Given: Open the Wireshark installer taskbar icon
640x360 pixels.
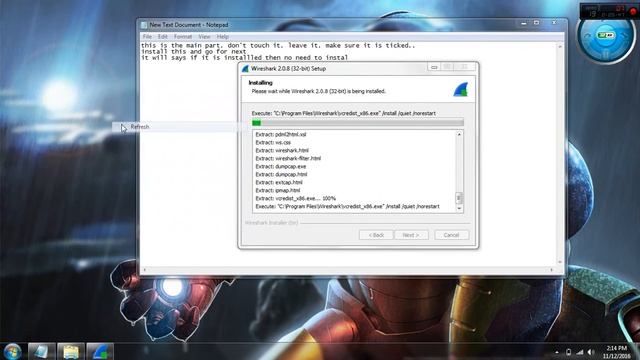Looking at the screenshot, I should coord(100,351).
